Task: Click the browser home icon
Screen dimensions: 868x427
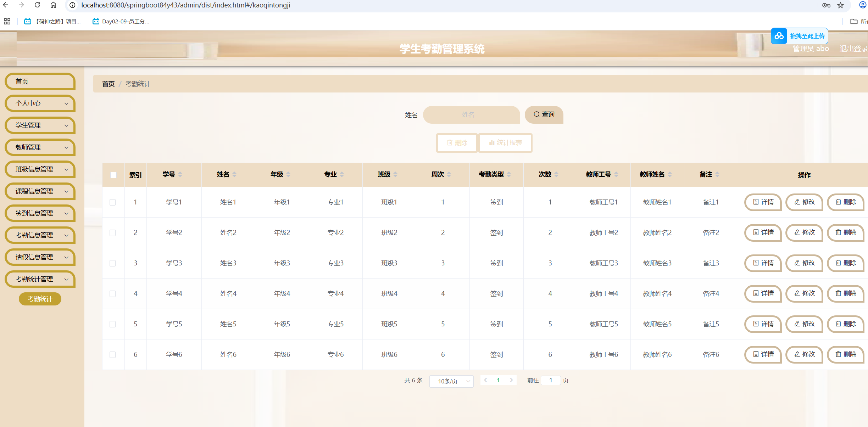Action: click(53, 5)
